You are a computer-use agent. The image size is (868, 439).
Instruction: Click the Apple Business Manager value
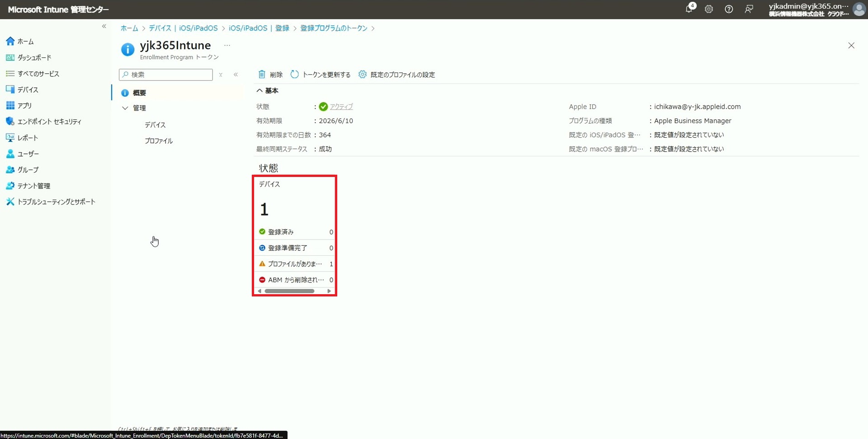point(693,121)
